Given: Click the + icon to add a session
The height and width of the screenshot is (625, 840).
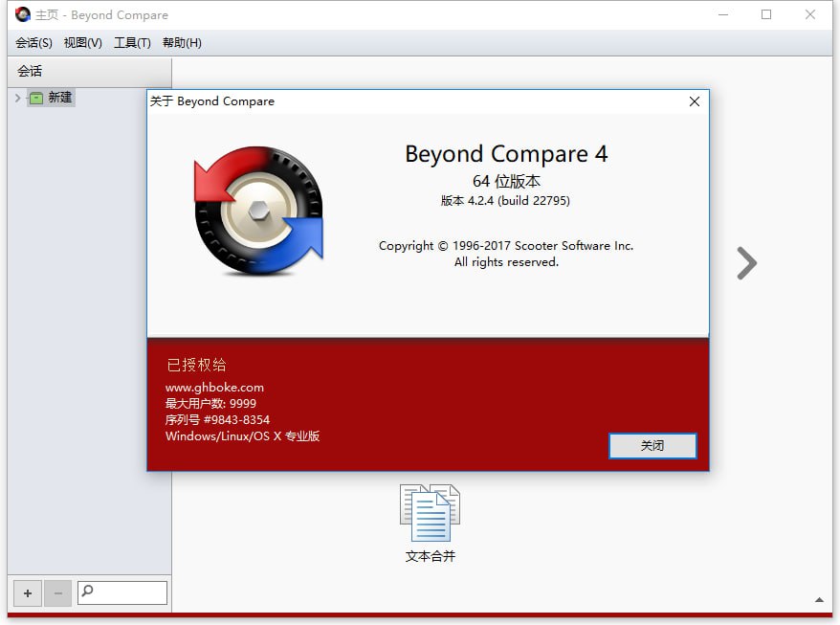Looking at the screenshot, I should [27, 592].
